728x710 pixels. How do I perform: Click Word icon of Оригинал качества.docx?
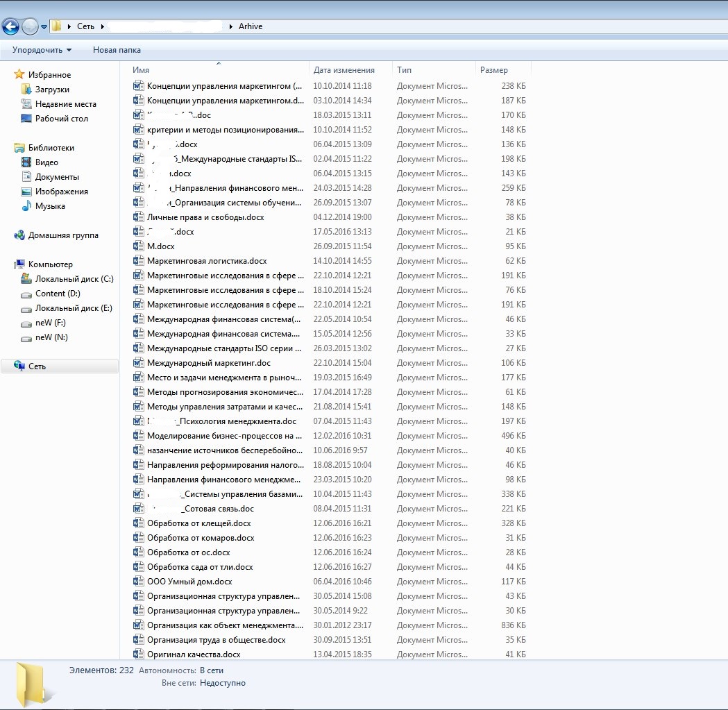point(138,654)
